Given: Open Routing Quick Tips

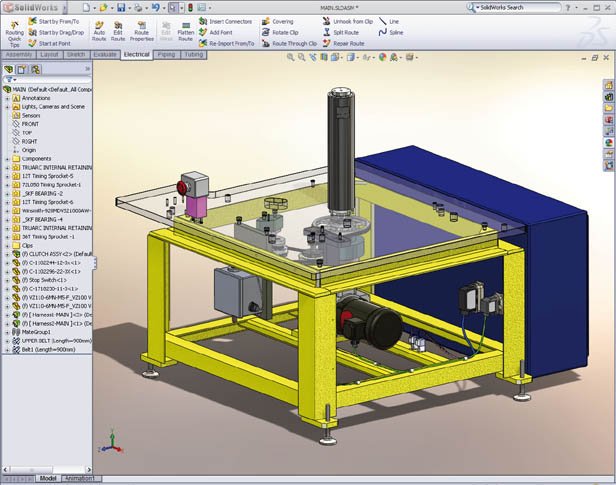Looking at the screenshot, I should tap(13, 31).
